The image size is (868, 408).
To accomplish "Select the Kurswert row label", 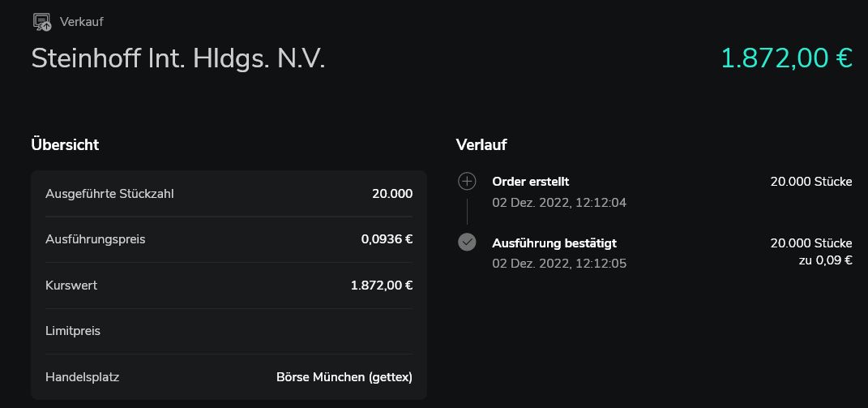I will click(71, 286).
